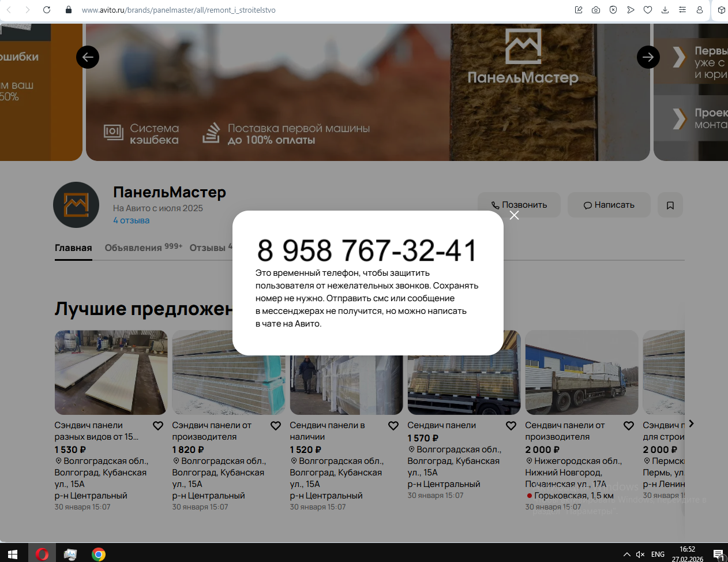This screenshot has width=728, height=562.
Task: Open 'Сэндвич панели от производителя' 1 820 ₽ title
Action: pos(212,431)
